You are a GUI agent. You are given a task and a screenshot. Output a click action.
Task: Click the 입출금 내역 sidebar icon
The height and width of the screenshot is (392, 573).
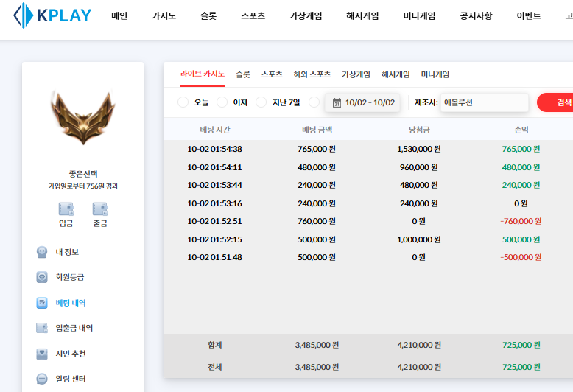click(42, 328)
